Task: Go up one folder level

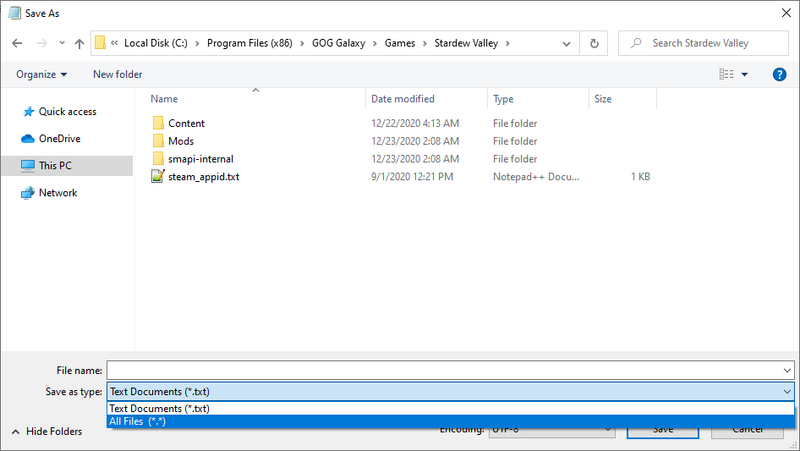Action: click(x=79, y=43)
